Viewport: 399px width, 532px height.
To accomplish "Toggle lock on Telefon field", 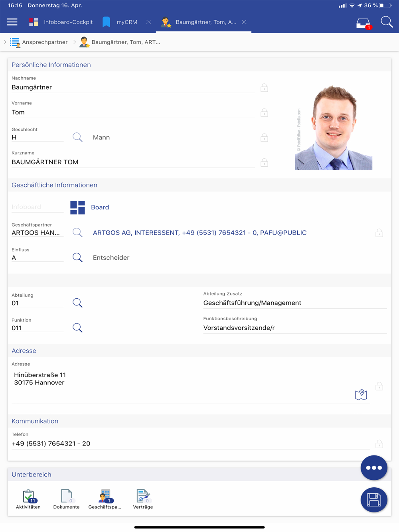I will click(x=379, y=444).
